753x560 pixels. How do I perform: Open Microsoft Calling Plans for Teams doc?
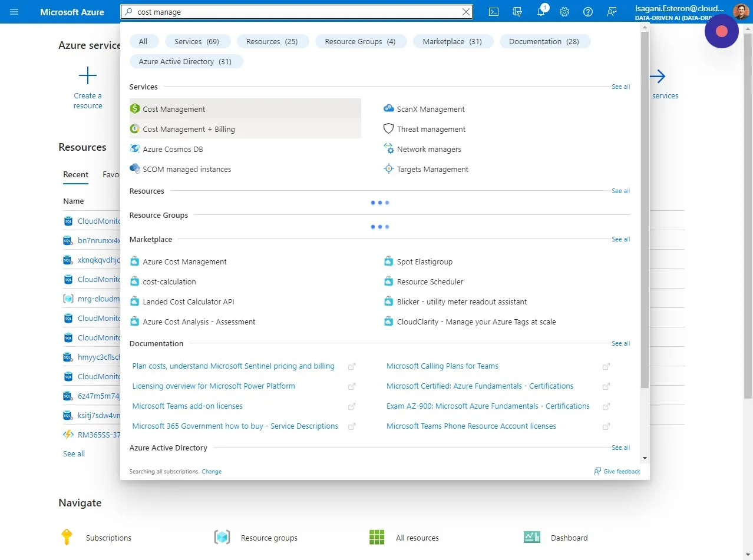[x=442, y=366]
